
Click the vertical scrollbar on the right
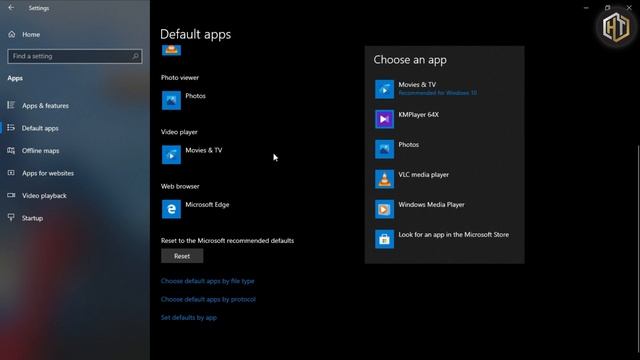tap(638, 250)
